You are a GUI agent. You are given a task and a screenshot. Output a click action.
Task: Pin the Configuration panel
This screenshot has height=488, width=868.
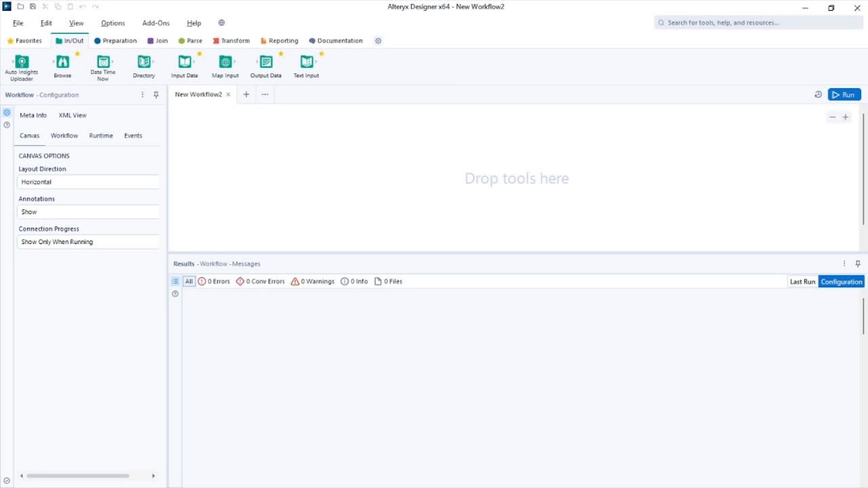coord(156,95)
